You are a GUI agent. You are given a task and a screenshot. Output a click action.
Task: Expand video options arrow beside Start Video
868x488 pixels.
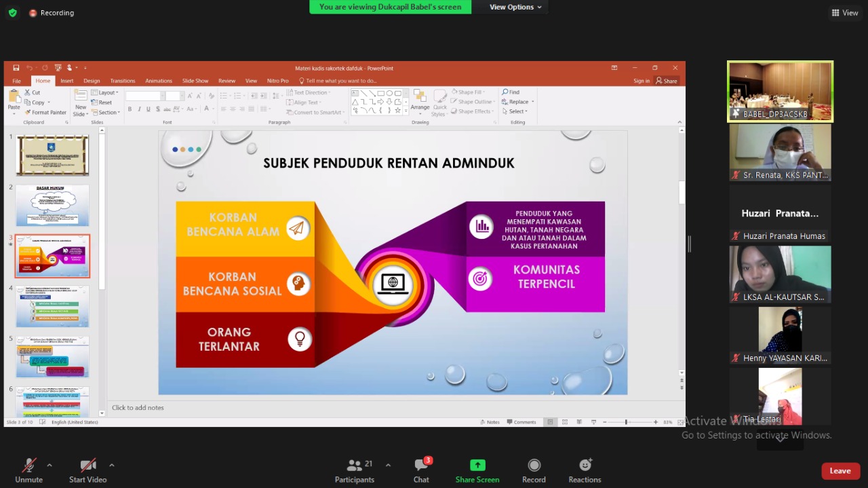(112, 465)
